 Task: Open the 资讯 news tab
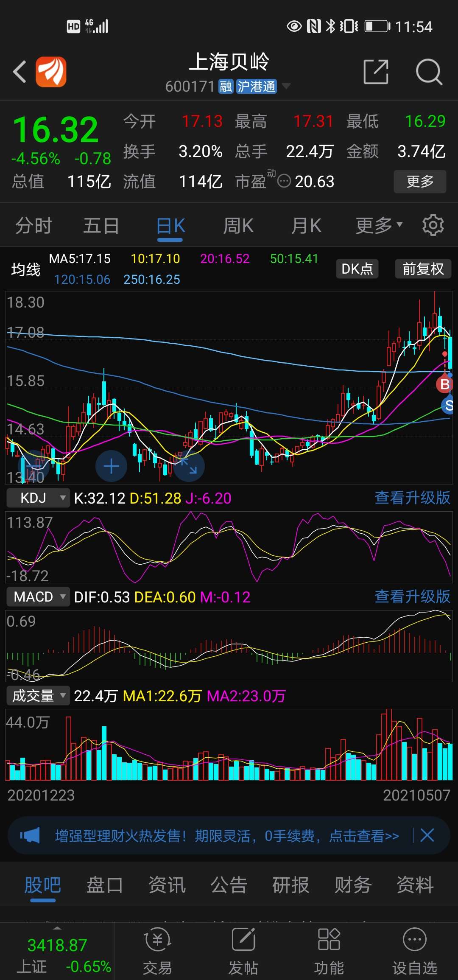click(x=167, y=885)
